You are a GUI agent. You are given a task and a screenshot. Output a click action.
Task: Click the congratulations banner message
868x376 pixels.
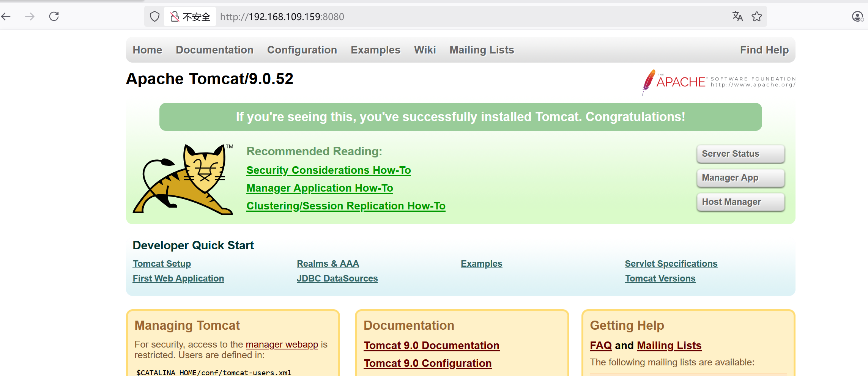coord(460,117)
